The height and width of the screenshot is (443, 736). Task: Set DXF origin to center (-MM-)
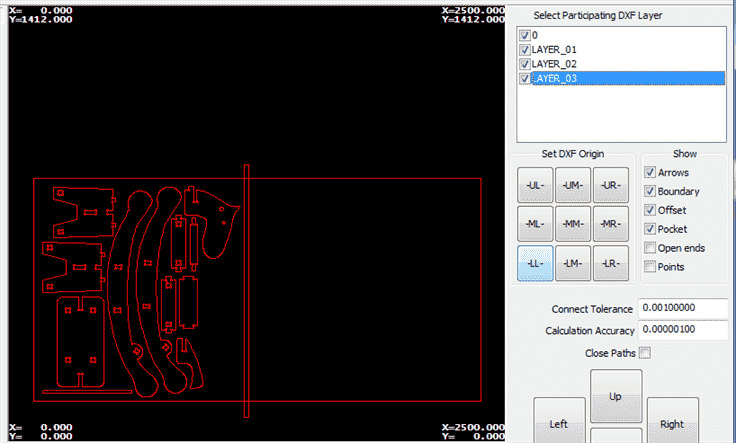tap(573, 224)
